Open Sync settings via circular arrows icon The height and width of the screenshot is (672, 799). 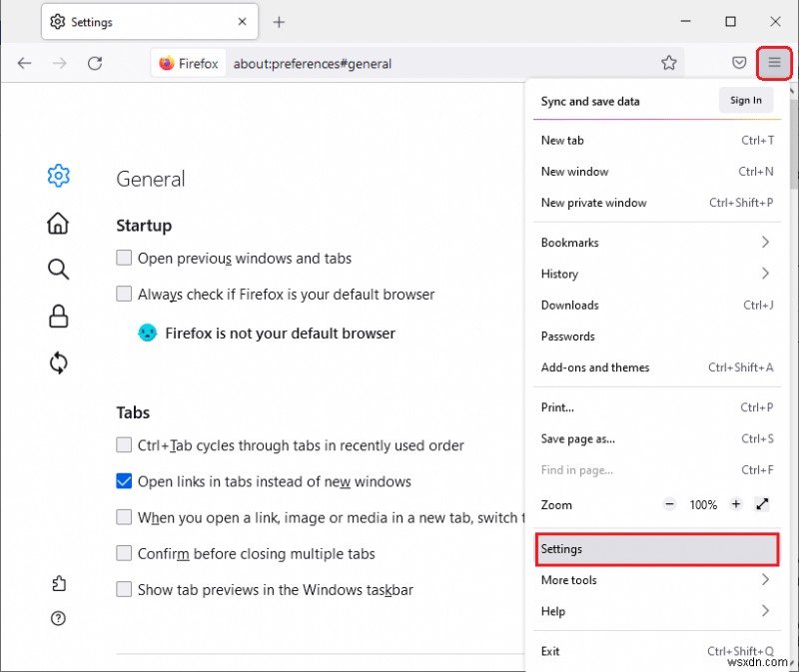pos(57,362)
